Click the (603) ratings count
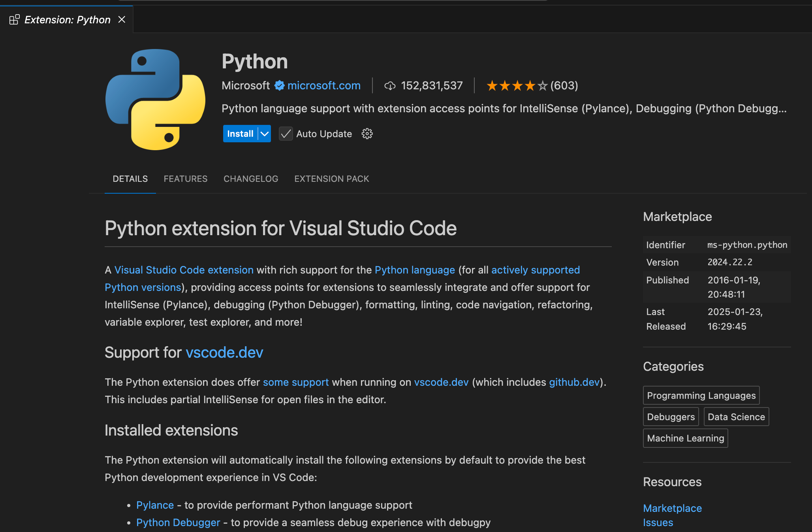Screen dimensions: 812x532 coord(564,85)
